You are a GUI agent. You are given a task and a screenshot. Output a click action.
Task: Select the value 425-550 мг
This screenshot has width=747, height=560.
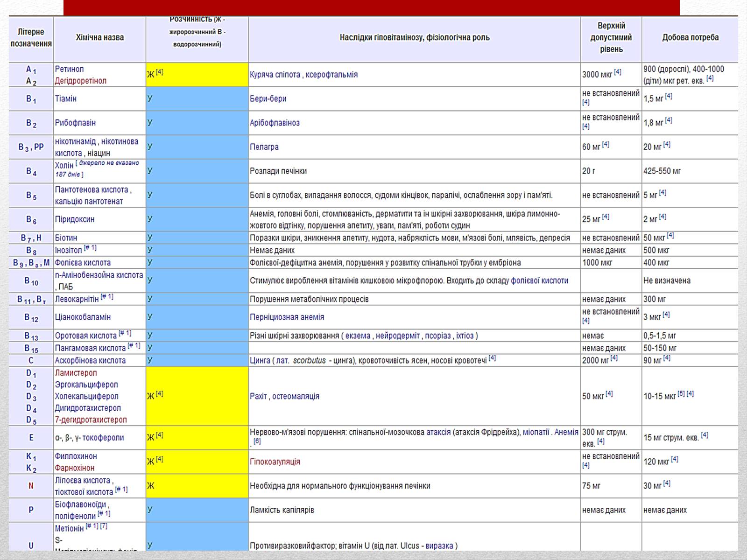pos(662,171)
